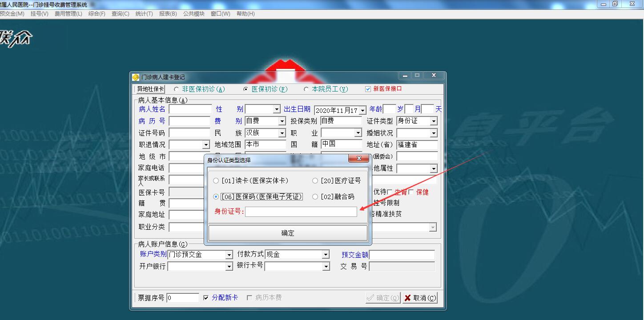Screen dimensions: 644x320
Task: Open the 公共模块 menu
Action: coord(194,14)
